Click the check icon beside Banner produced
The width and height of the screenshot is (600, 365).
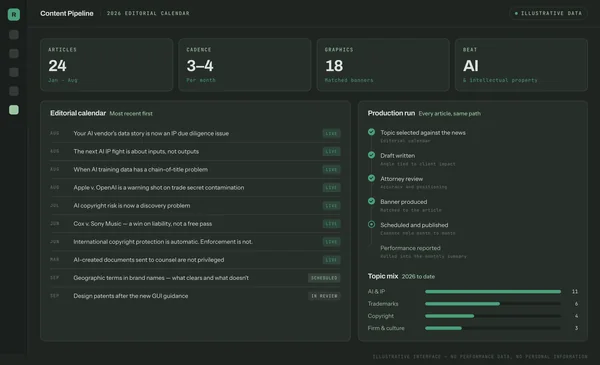[x=371, y=201]
